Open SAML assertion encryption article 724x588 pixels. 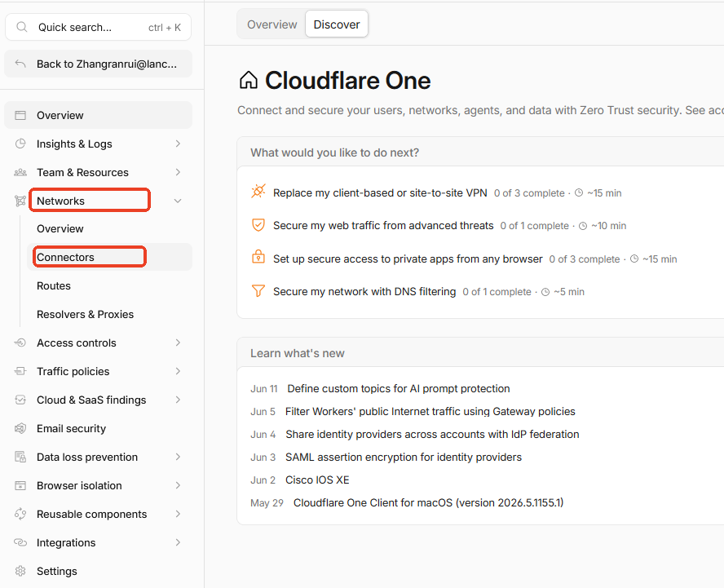point(404,458)
